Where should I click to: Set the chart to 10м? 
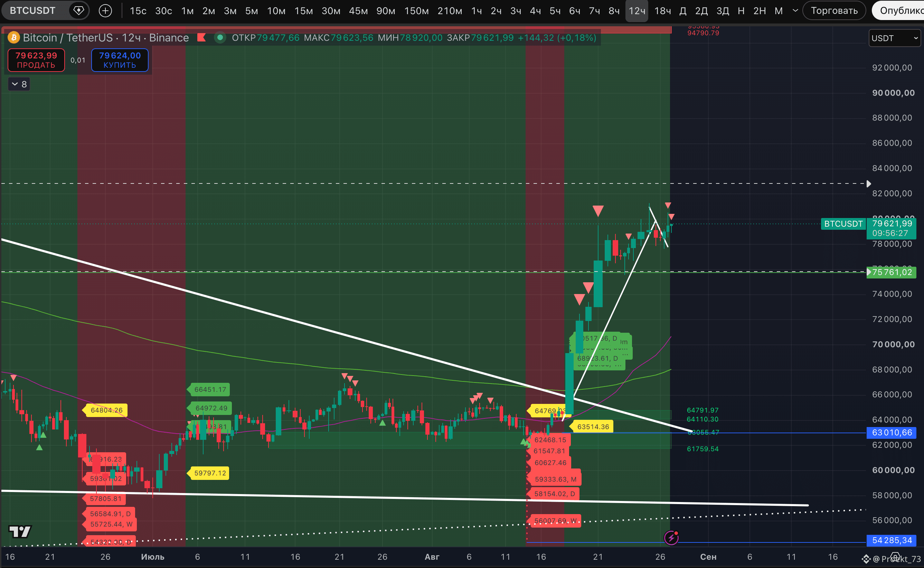(276, 11)
